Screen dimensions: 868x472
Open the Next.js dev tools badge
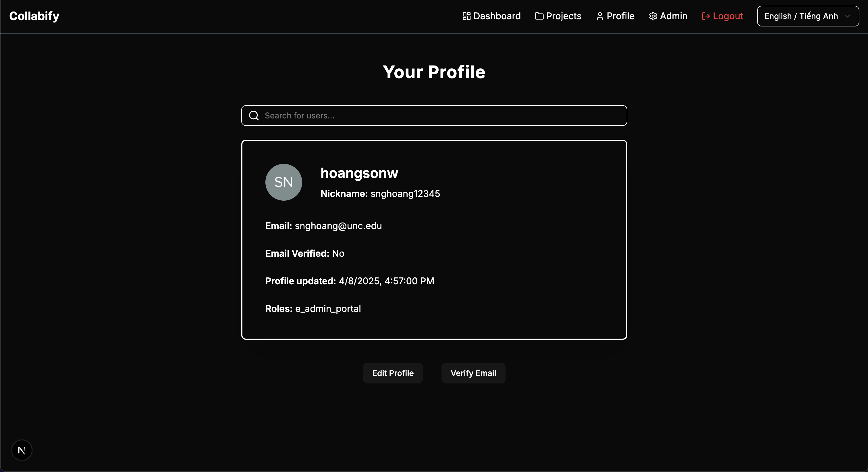tap(22, 450)
